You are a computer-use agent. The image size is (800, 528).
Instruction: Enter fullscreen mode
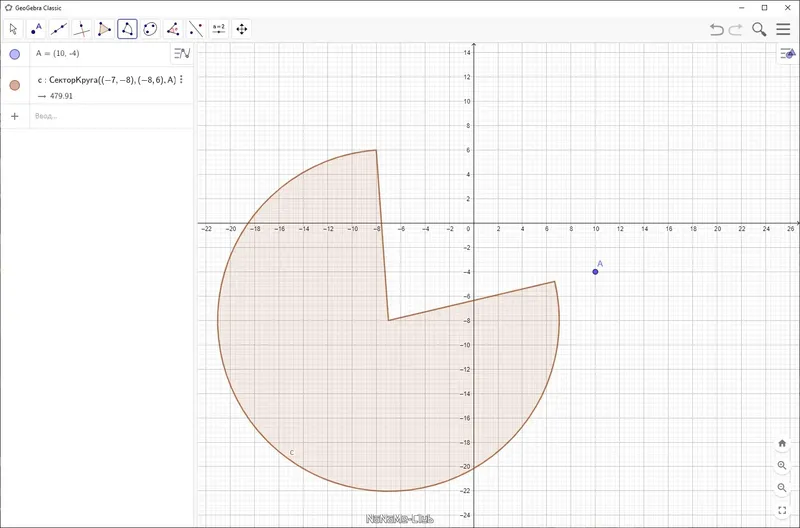click(782, 510)
